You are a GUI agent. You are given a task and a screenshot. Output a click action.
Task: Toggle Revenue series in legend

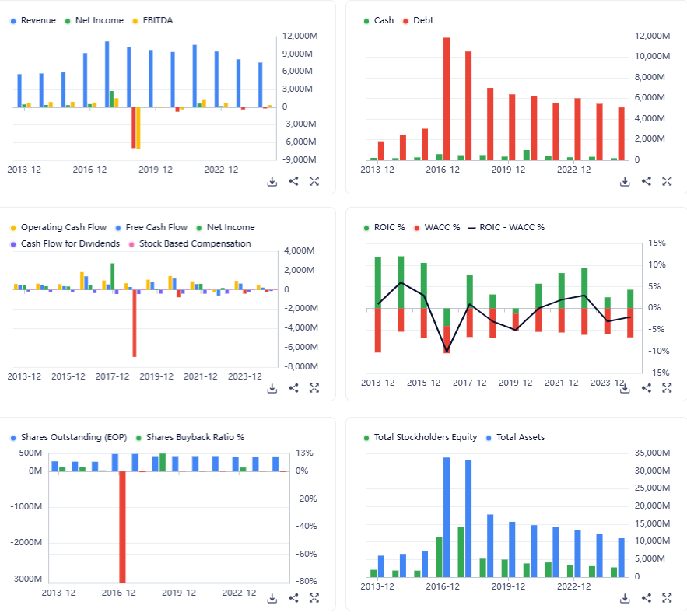click(33, 20)
